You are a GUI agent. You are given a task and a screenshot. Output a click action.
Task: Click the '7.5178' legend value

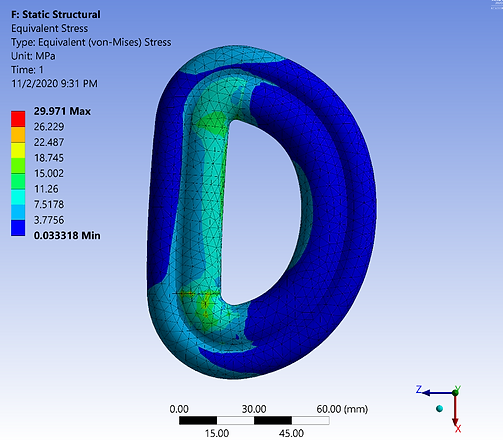click(x=49, y=204)
